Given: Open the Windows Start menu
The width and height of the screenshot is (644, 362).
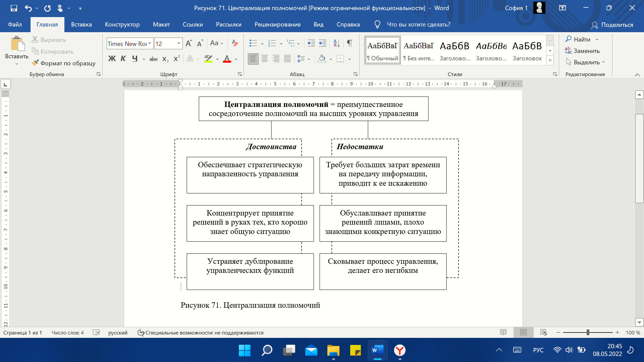Looking at the screenshot, I should (245, 350).
